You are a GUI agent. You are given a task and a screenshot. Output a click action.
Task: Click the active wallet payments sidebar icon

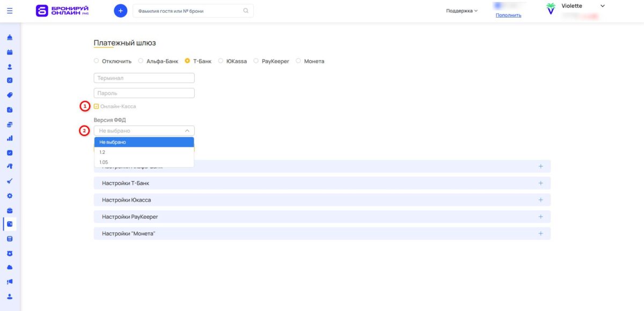[x=10, y=224]
